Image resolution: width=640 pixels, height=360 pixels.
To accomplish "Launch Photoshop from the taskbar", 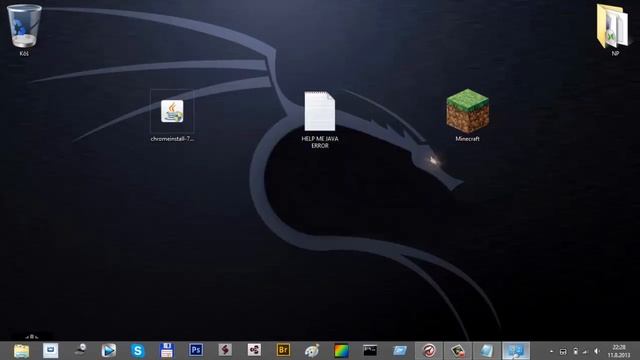I will pos(196,350).
